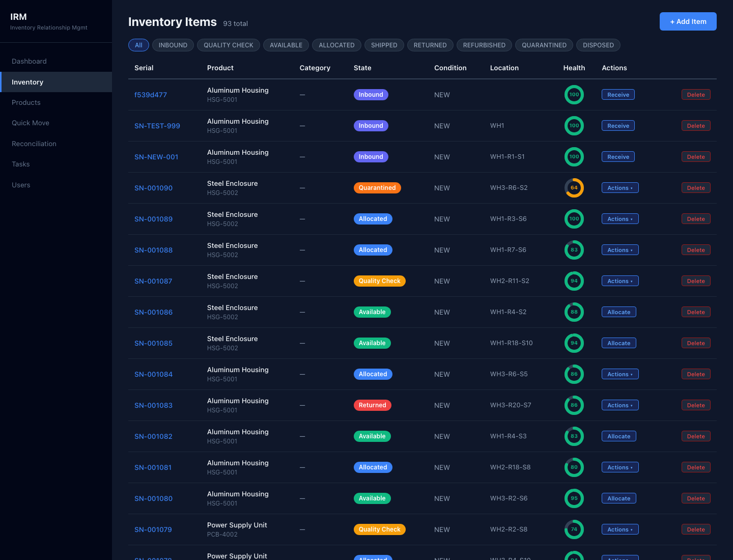Screen dimensions: 733x560
Task: Expand Actions dropdown for SN-001089
Action: (620, 219)
